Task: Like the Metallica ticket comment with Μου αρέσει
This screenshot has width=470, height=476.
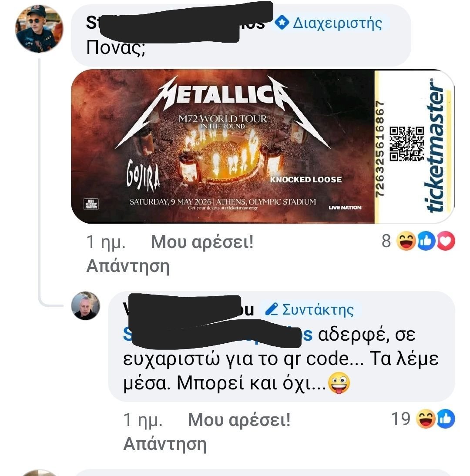Action: 202,242
